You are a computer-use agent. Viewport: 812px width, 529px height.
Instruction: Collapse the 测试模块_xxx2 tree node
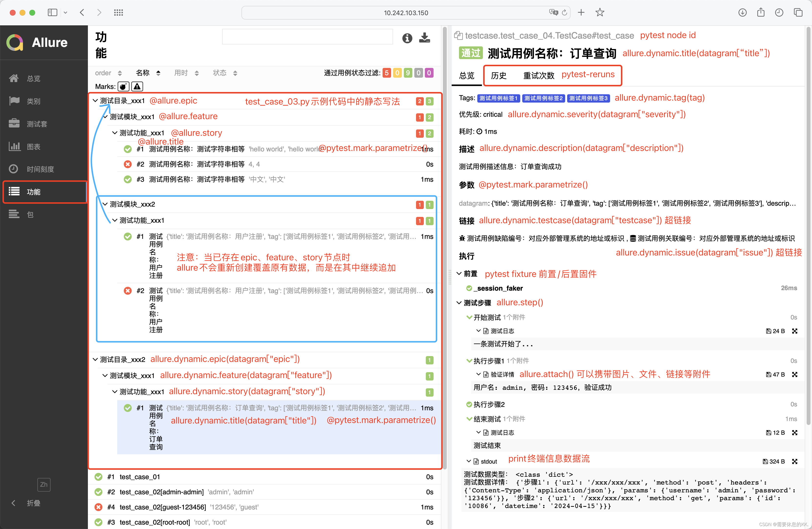pos(105,204)
